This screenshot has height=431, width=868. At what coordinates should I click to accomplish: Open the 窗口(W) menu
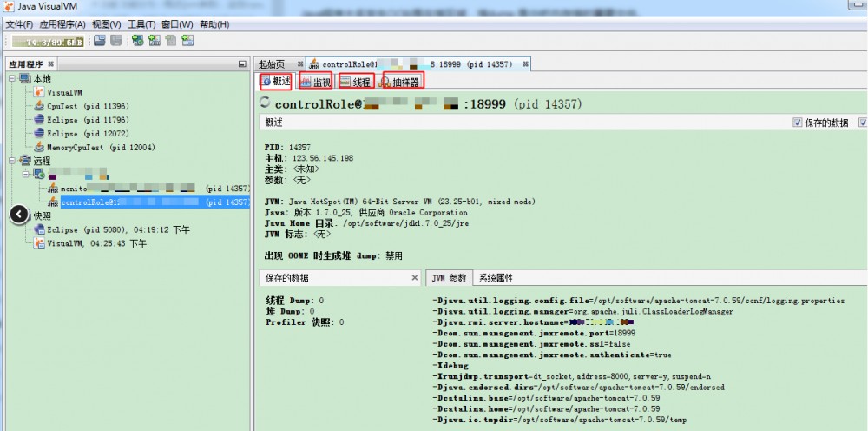[177, 24]
